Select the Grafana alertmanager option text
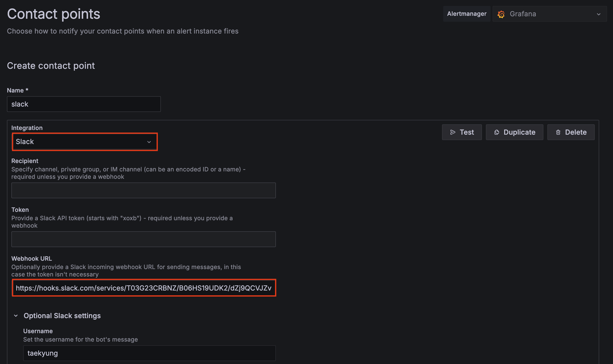This screenshot has height=364, width=613. pos(523,14)
